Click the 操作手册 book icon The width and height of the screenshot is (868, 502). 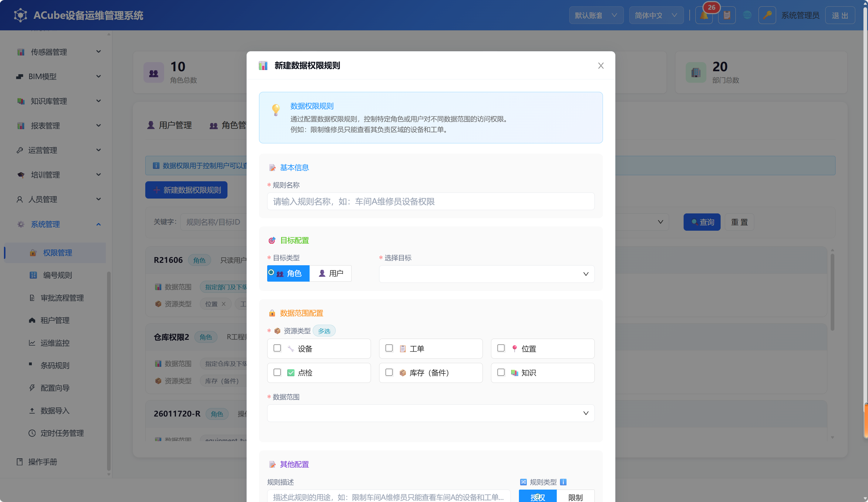[20, 462]
